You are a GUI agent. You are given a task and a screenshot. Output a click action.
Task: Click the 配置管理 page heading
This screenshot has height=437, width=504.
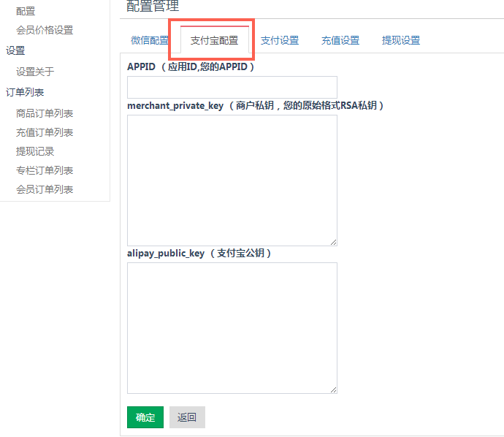[153, 6]
